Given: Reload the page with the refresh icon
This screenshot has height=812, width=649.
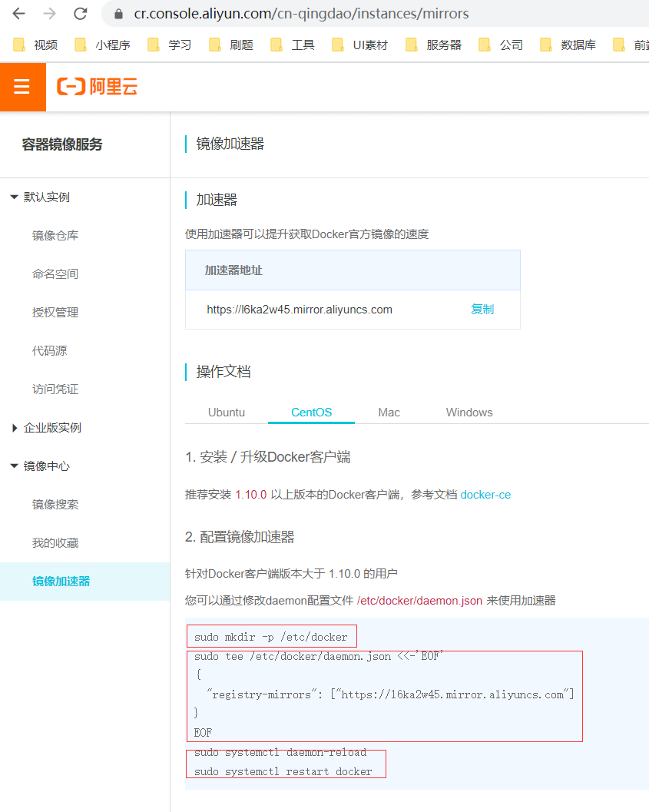Looking at the screenshot, I should 80,14.
